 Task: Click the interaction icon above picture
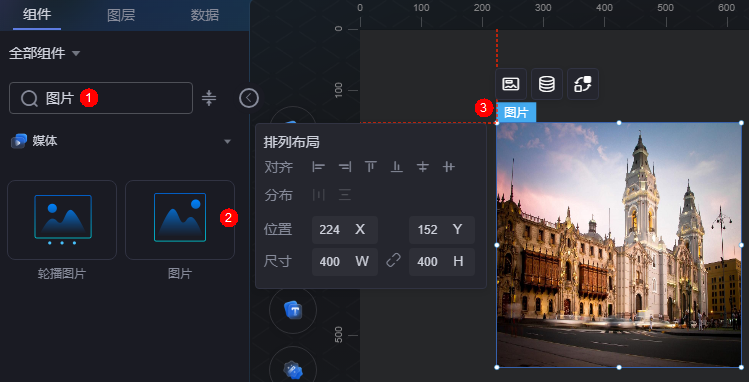[582, 85]
